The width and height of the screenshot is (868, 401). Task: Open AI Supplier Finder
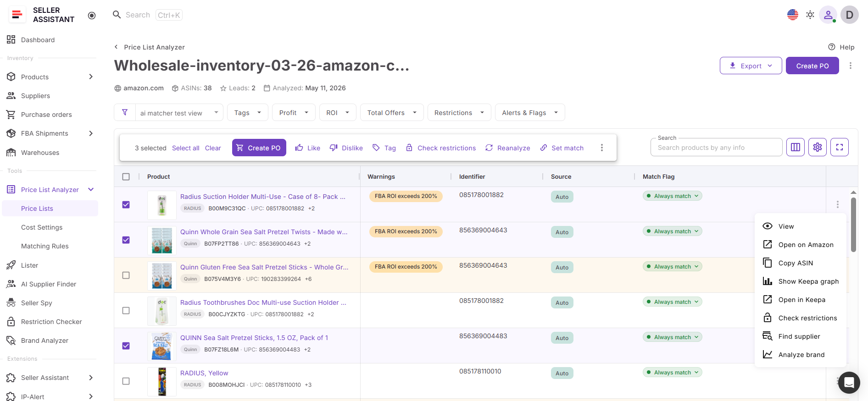click(49, 284)
